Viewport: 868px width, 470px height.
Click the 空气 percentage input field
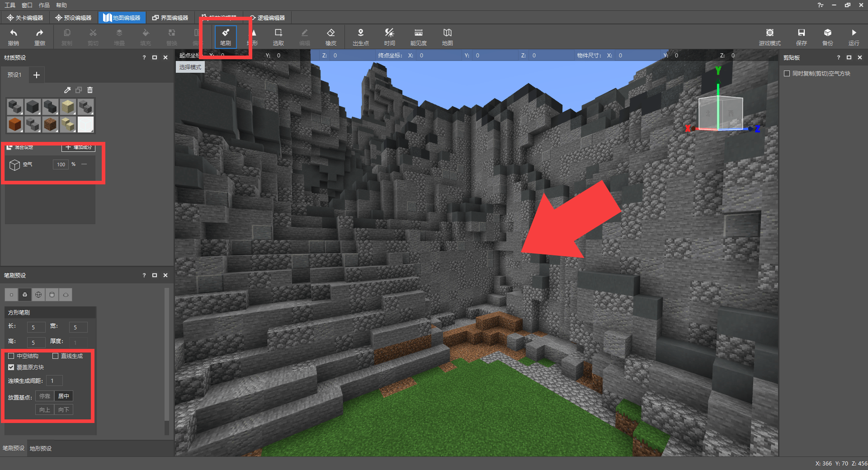click(61, 164)
